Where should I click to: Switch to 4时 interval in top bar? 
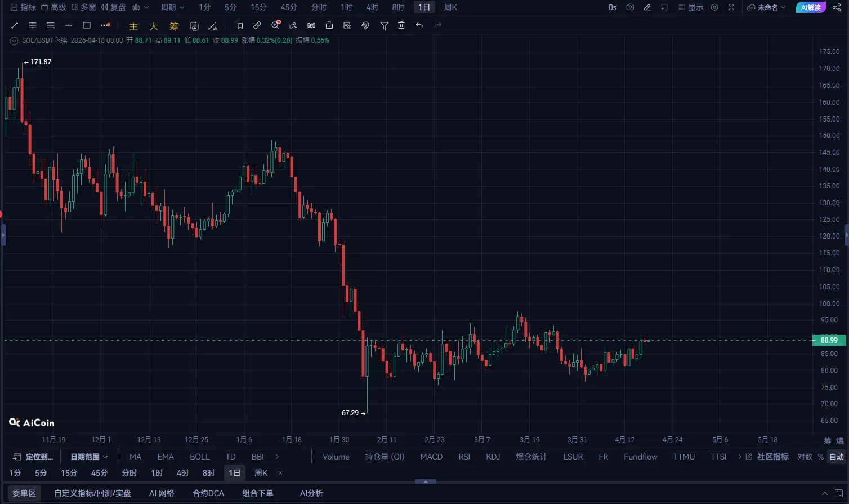tap(372, 7)
